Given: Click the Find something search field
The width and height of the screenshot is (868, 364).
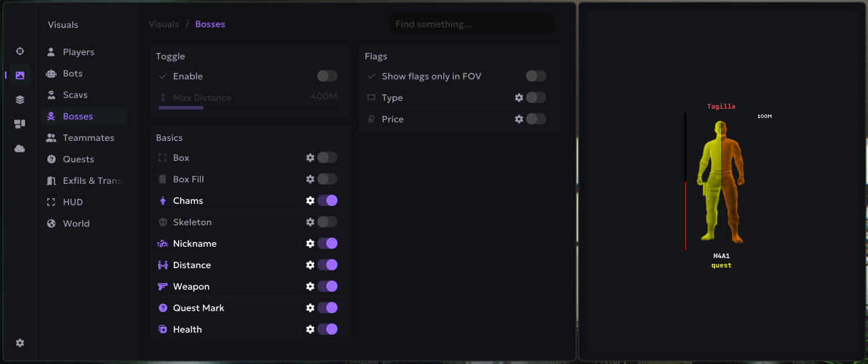Looking at the screenshot, I should 471,24.
